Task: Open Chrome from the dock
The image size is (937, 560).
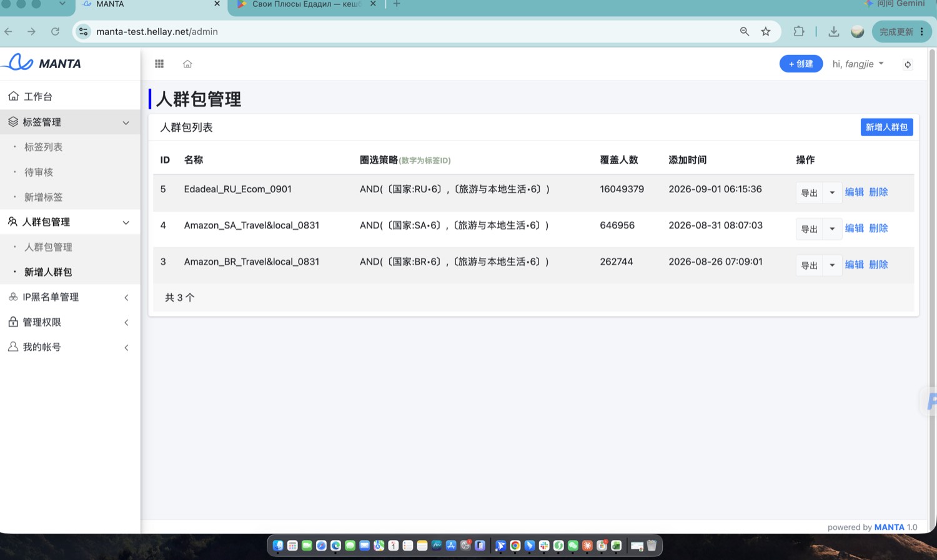Action: 515,546
